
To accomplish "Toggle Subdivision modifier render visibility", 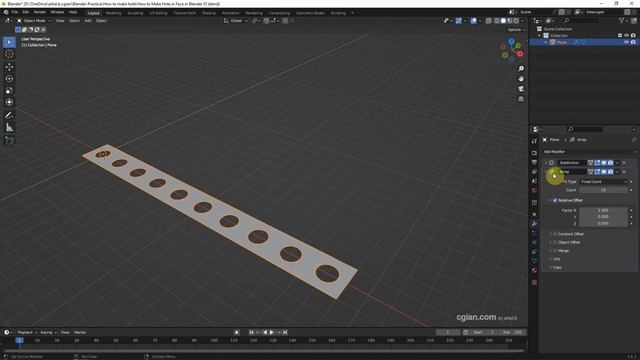I will [x=611, y=162].
